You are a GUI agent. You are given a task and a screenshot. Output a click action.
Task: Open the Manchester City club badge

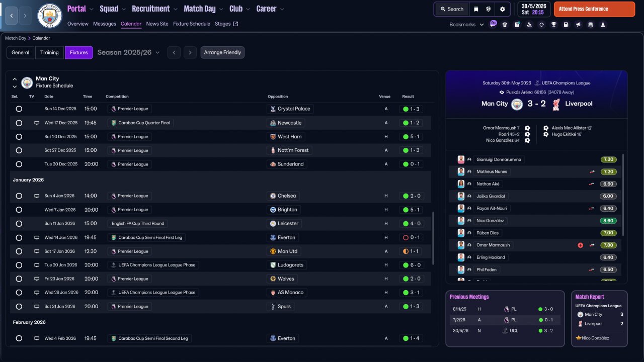[x=50, y=16]
